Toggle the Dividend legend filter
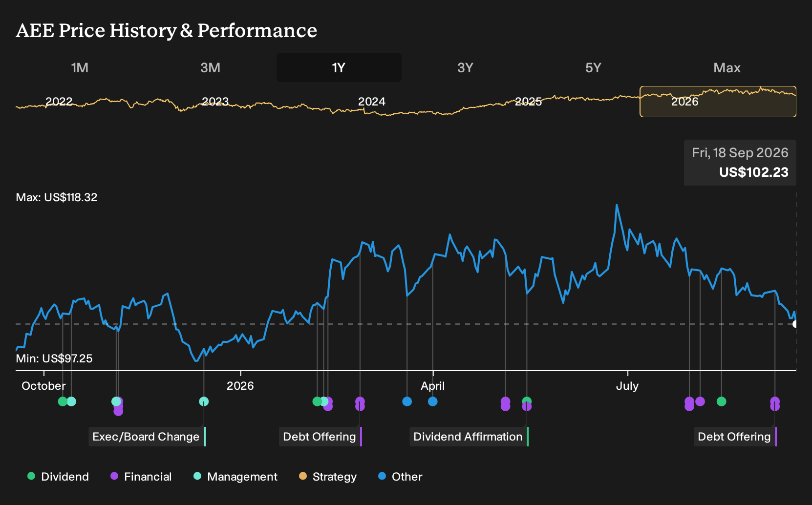 coord(58,477)
